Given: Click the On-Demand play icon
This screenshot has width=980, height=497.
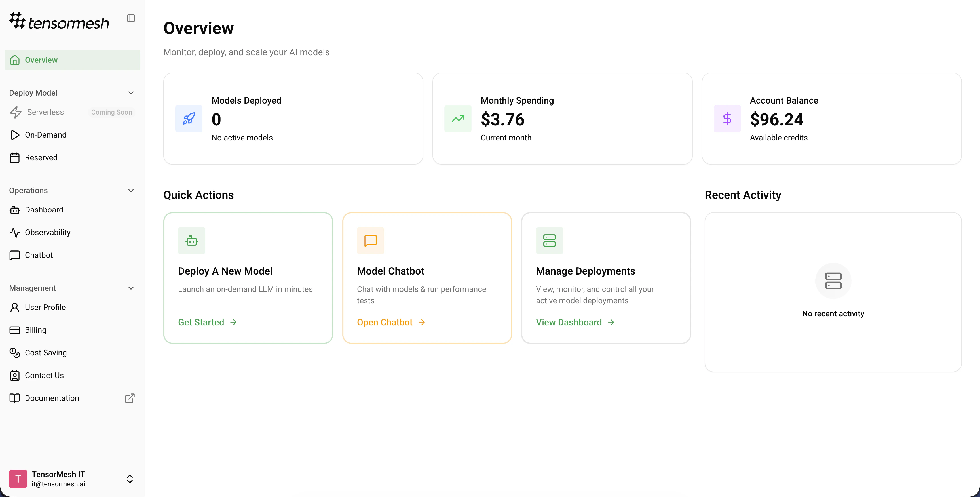Looking at the screenshot, I should pos(15,135).
